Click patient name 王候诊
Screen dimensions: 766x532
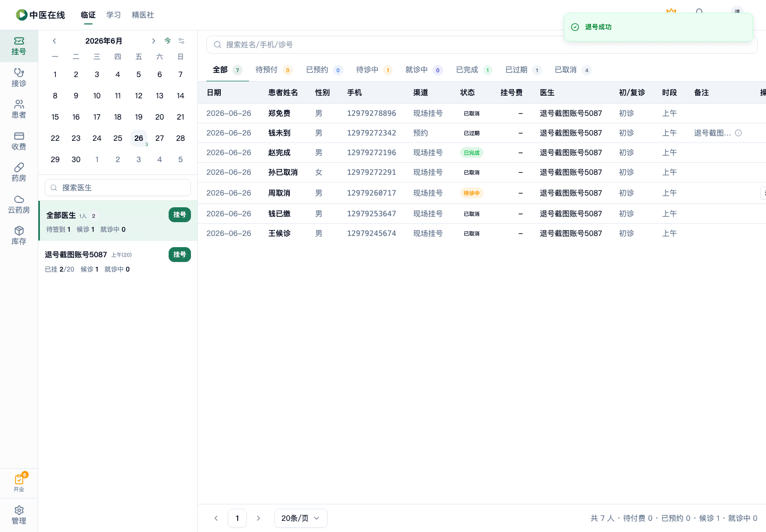pyautogui.click(x=279, y=233)
